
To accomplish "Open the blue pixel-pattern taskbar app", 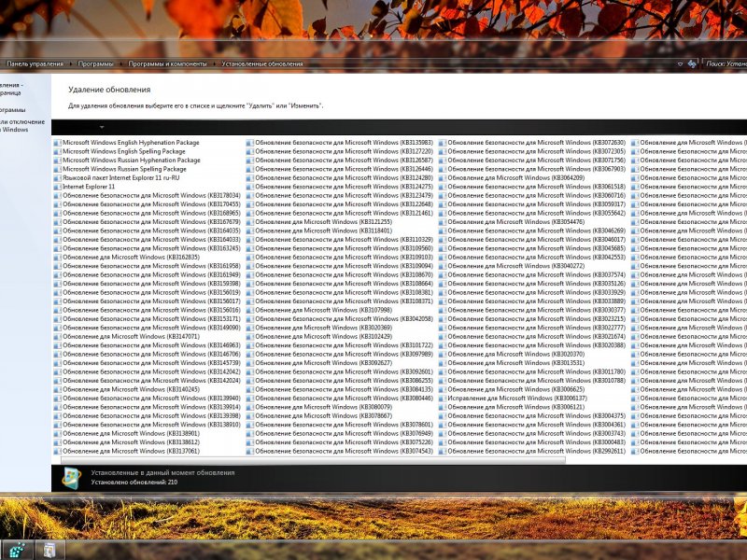I will (x=17, y=551).
